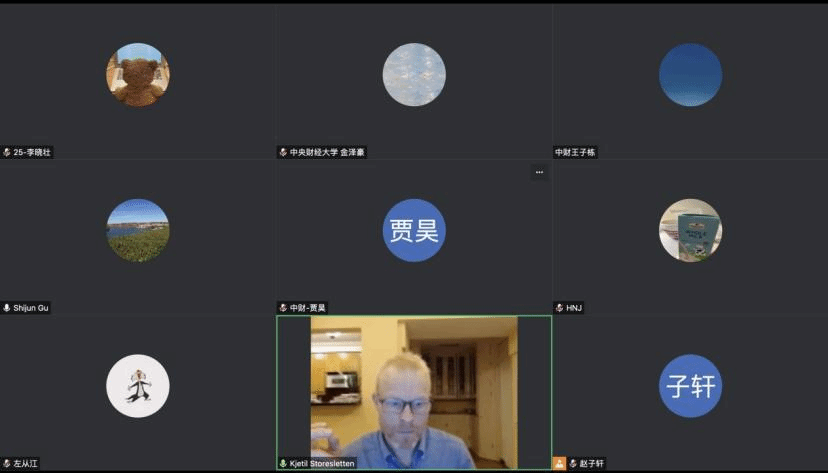Select HNJ's profile picture
The width and height of the screenshot is (828, 473).
click(x=690, y=230)
